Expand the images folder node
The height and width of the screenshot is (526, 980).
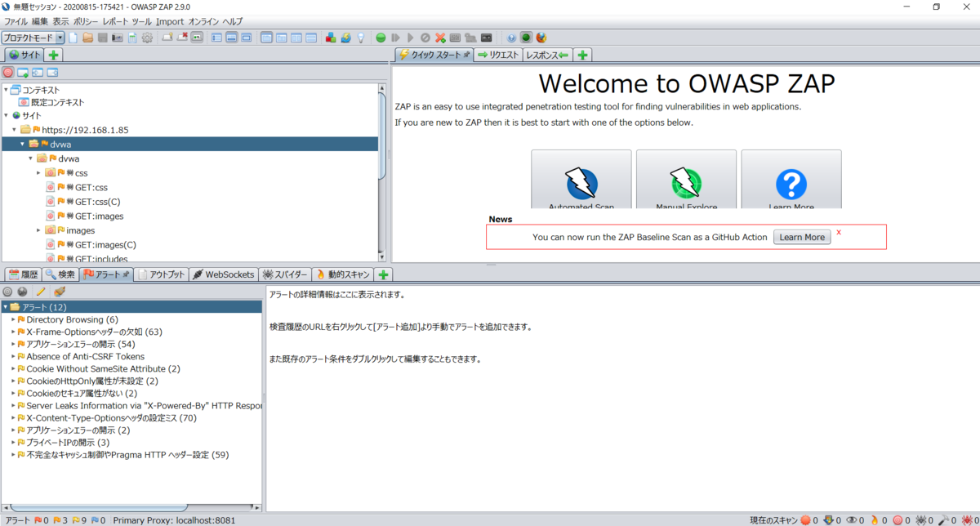[38, 230]
